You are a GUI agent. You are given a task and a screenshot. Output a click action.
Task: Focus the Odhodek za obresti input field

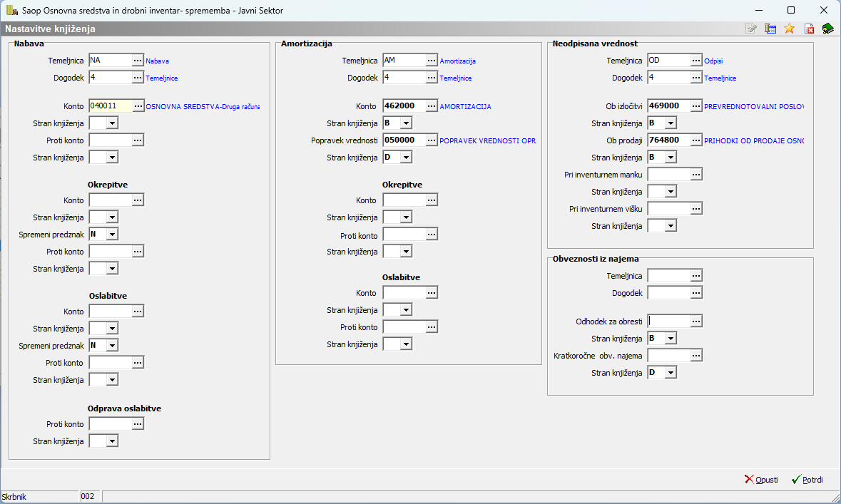pos(669,322)
